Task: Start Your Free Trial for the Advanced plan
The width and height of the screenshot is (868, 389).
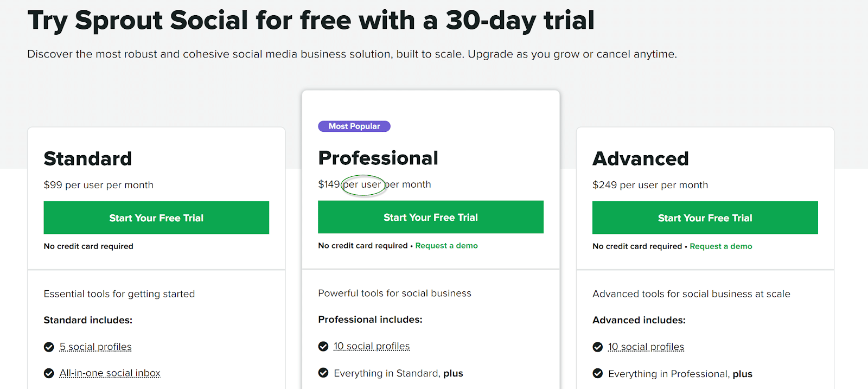Action: (x=704, y=218)
